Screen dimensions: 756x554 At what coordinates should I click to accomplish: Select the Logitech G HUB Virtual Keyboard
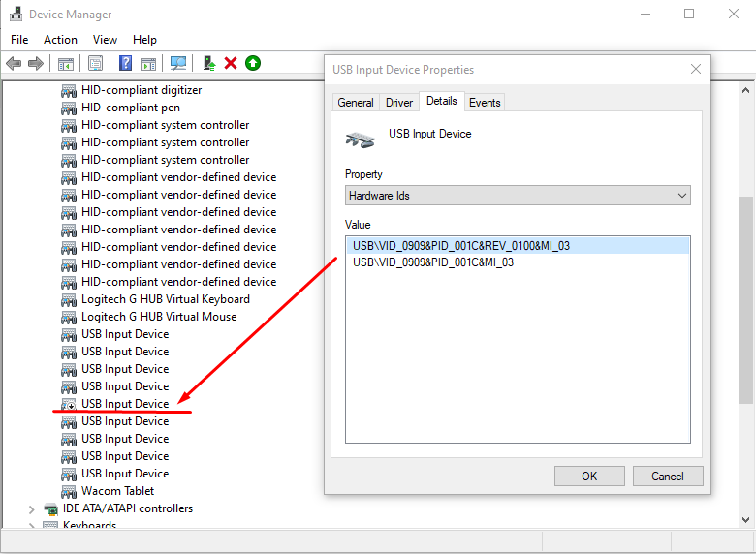click(165, 299)
